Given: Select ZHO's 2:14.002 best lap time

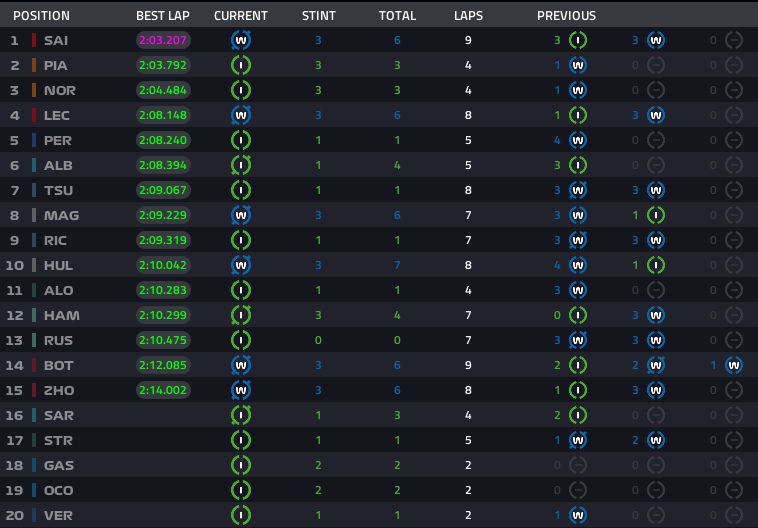Looking at the screenshot, I should tap(163, 390).
